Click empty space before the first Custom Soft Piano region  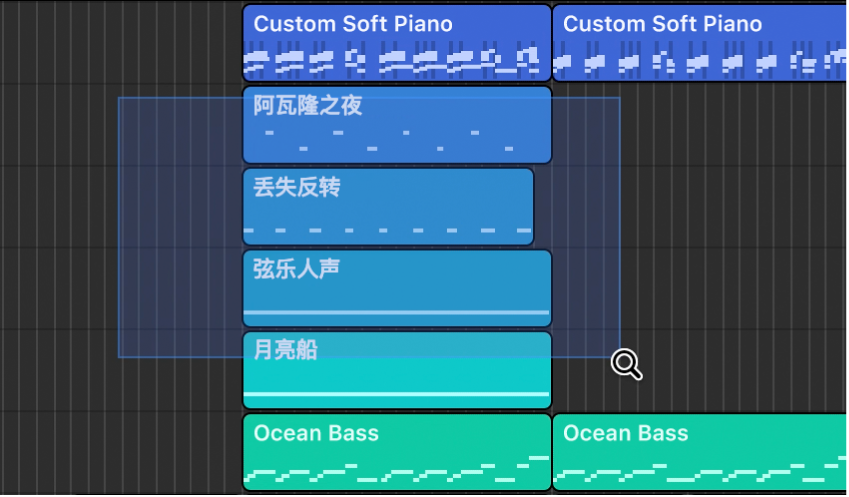pyautogui.click(x=120, y=42)
